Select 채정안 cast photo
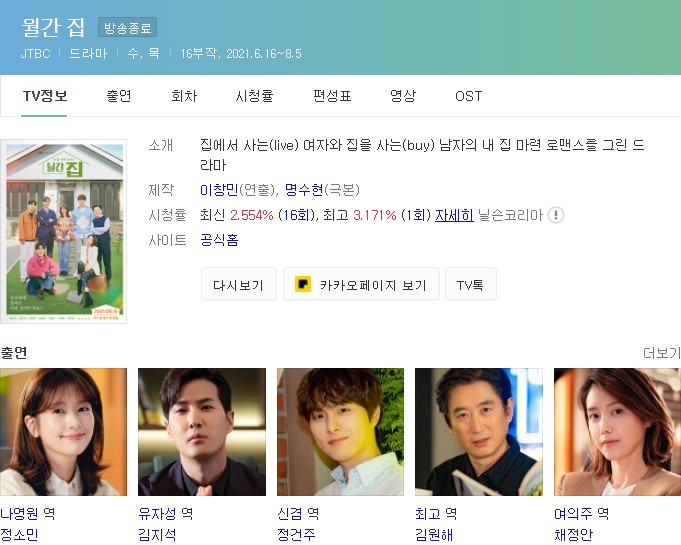The width and height of the screenshot is (681, 545). pyautogui.click(x=617, y=432)
